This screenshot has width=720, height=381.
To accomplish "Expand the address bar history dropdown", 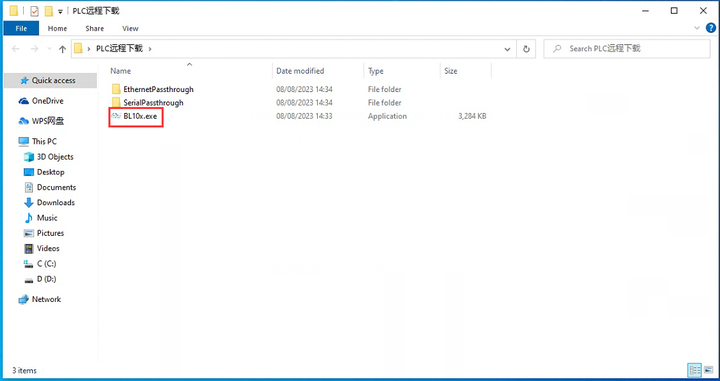I will coord(507,49).
